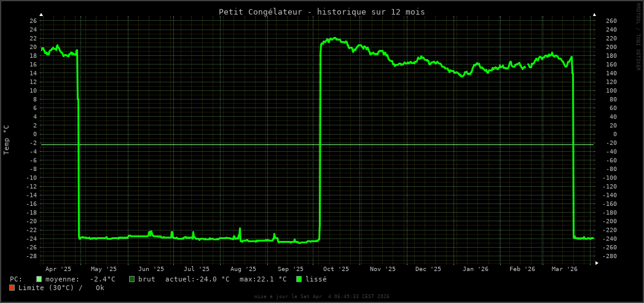Click the bright green 'lissé' legend swatch
The width and height of the screenshot is (644, 303).
pyautogui.click(x=299, y=279)
